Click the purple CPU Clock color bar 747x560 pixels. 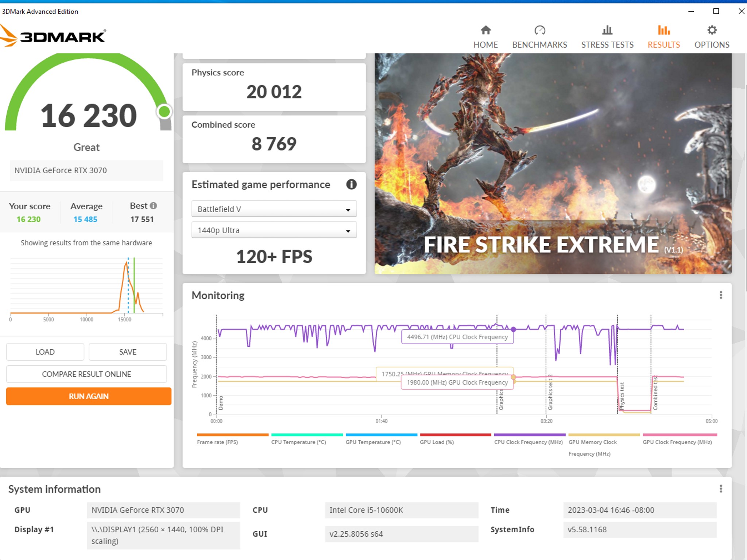[530, 435]
